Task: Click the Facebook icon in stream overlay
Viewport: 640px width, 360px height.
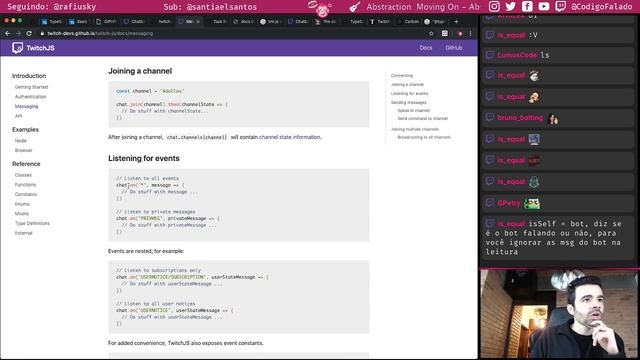Action: click(x=527, y=6)
